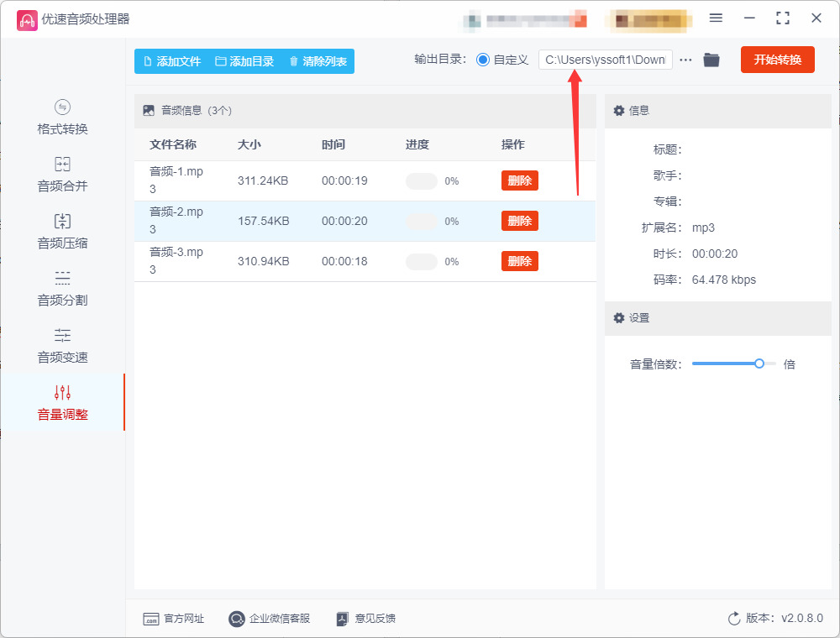840x638 pixels.
Task: Clear the list with 清除列表
Action: click(x=318, y=61)
